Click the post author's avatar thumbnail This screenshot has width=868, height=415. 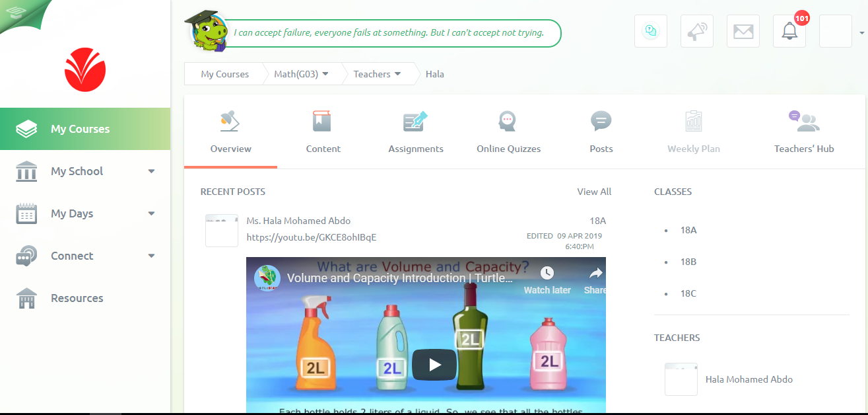click(222, 231)
